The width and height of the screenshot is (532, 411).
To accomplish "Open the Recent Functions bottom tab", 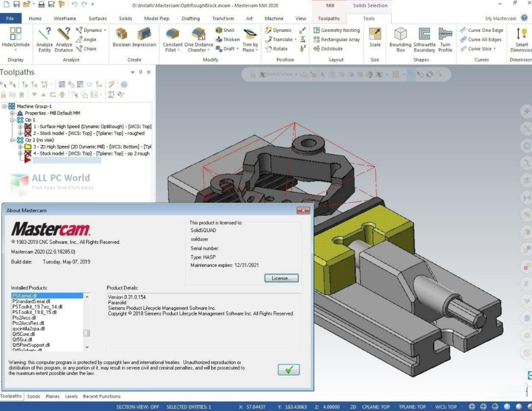I will (x=102, y=396).
